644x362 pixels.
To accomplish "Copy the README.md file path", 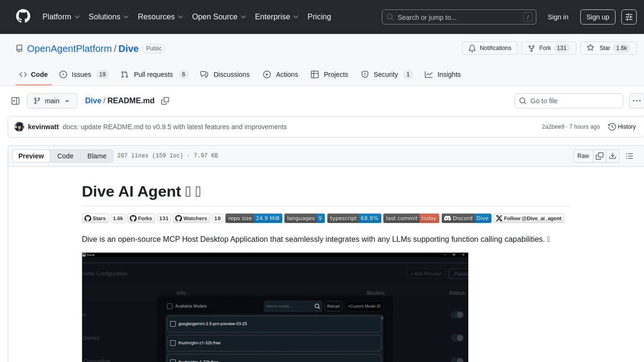I will coord(165,100).
